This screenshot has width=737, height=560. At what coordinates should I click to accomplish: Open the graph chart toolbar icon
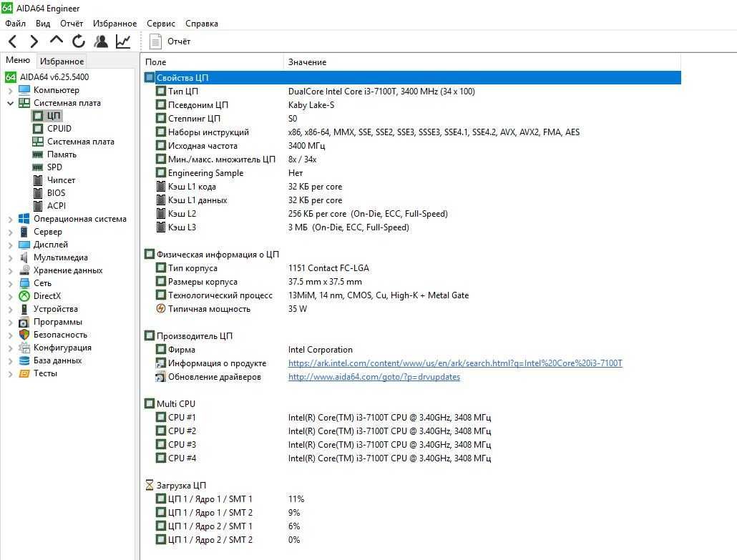coord(123,41)
